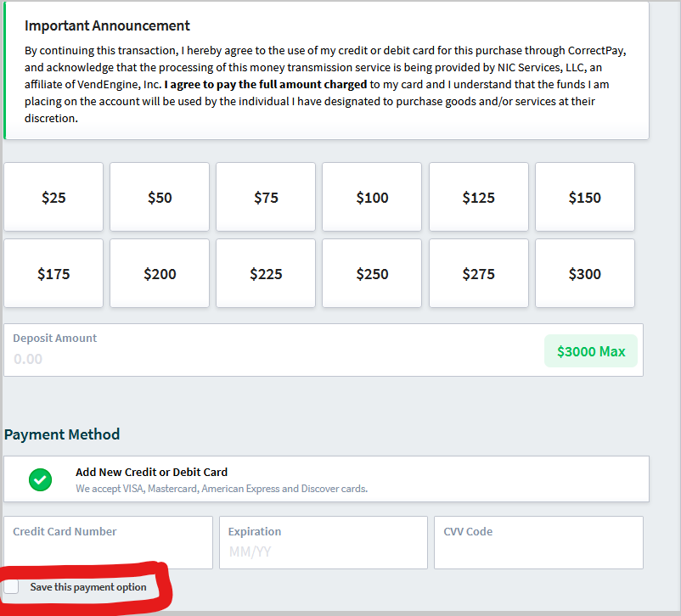Choose the $75 deposit option
The image size is (681, 616).
(265, 196)
